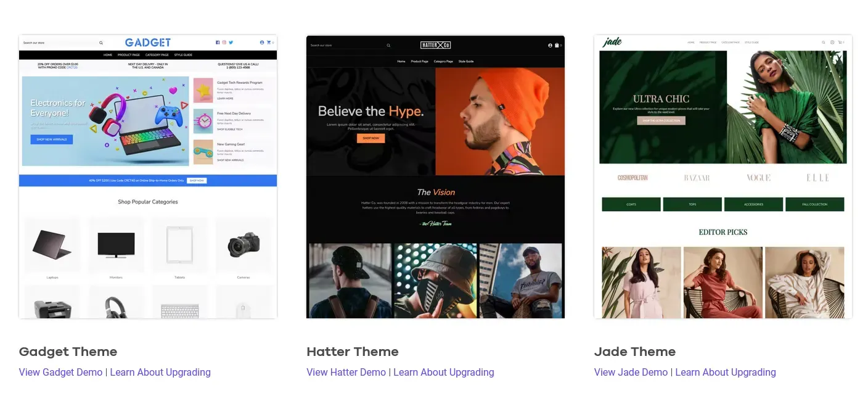
Task: Click Category Page in the Jade nav menu
Action: coord(731,42)
